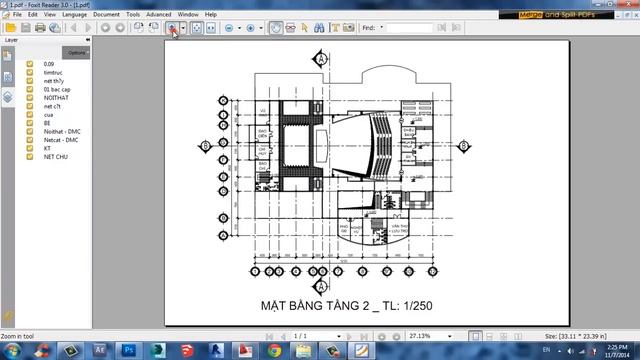Open the Layers panel sidebar icon
This screenshot has height=360, width=640.
click(x=7, y=97)
